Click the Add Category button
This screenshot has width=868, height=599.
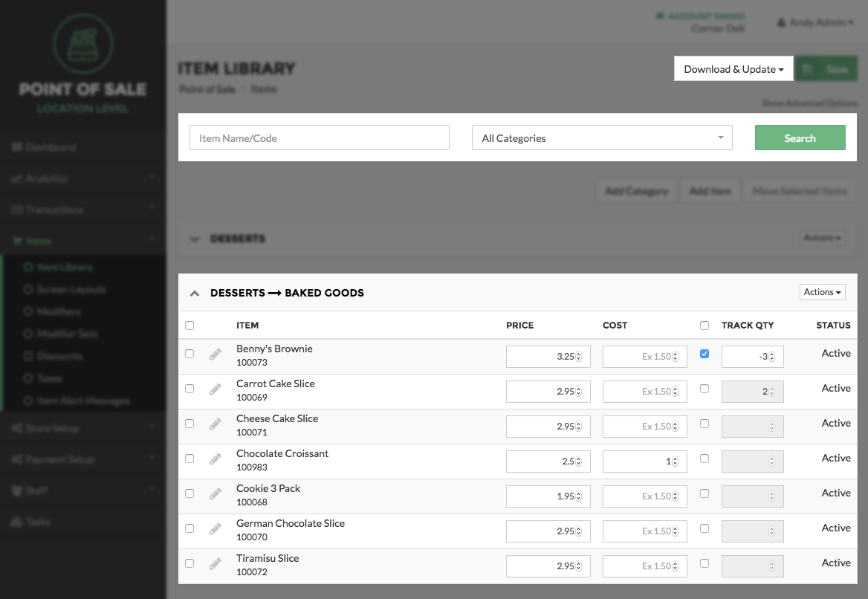tap(637, 191)
